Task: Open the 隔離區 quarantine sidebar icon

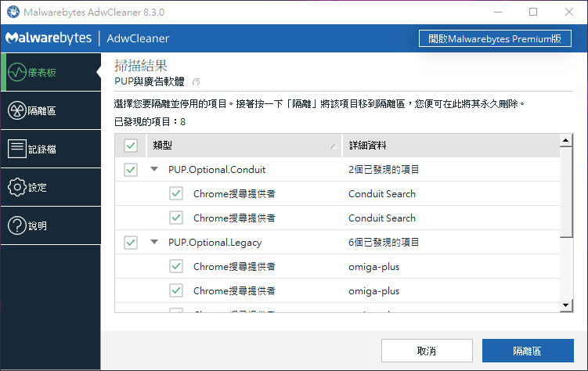Action: (17, 110)
